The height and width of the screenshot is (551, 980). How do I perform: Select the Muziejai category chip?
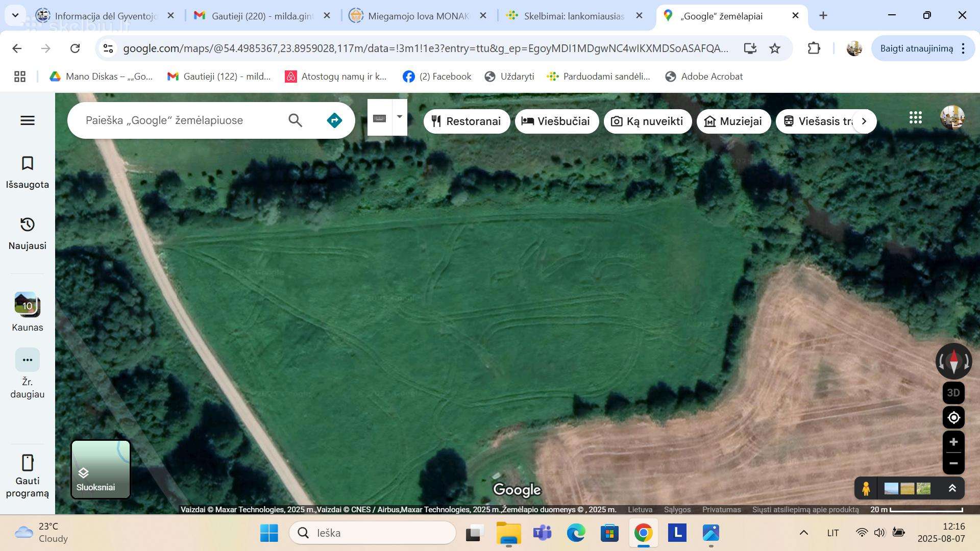tap(734, 121)
